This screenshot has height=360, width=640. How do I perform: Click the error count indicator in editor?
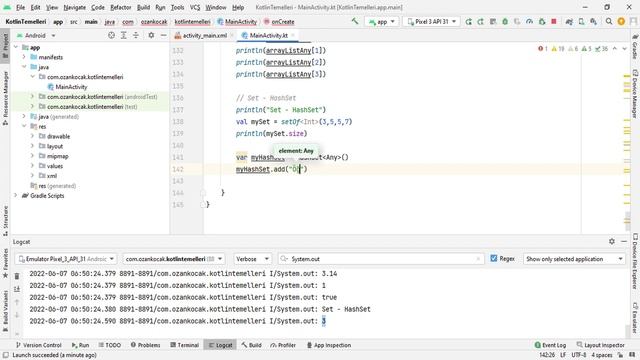[542, 49]
